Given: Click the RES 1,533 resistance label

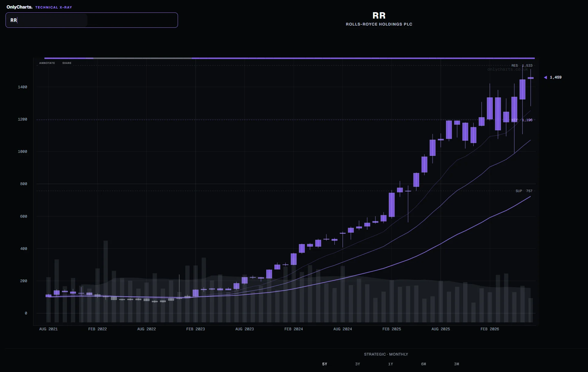Looking at the screenshot, I should coord(522,65).
